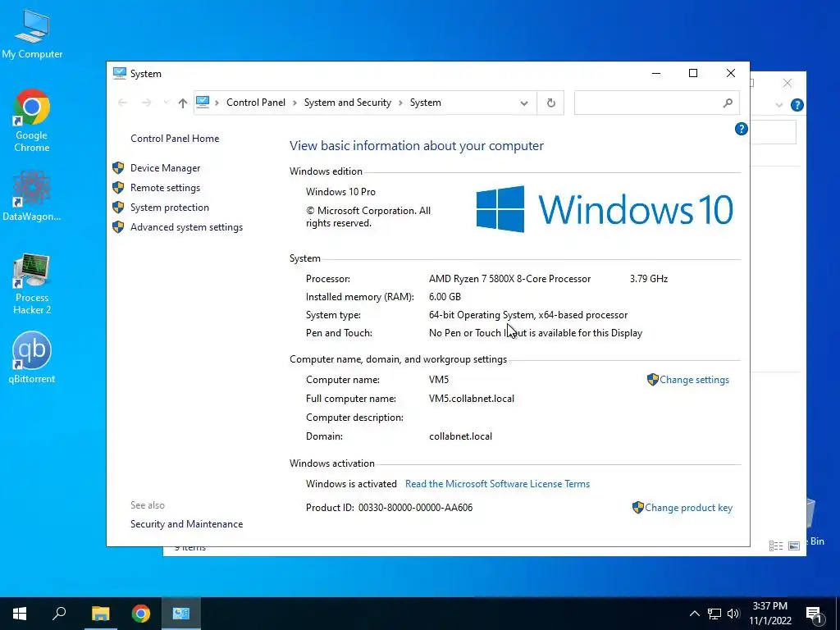
Task: Click Change product key
Action: [688, 507]
